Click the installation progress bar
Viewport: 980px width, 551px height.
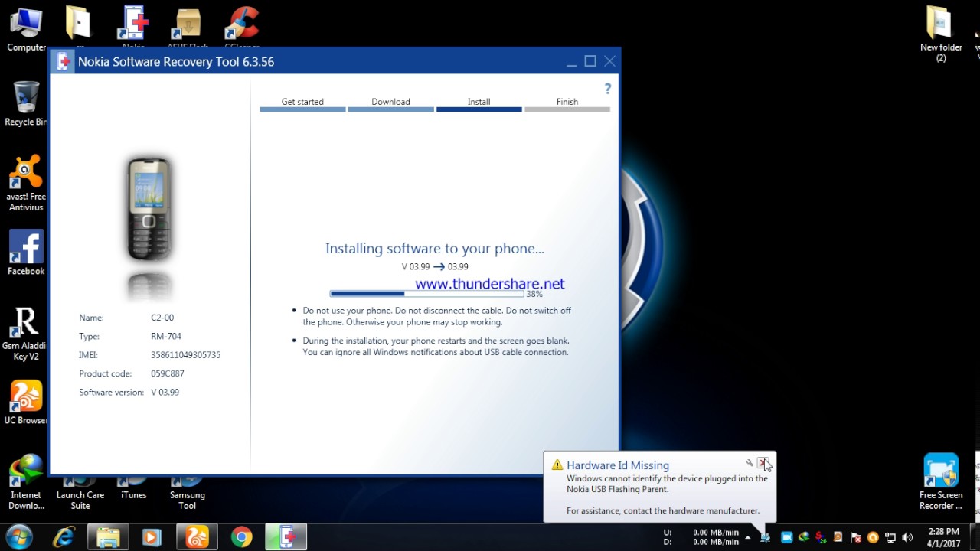click(x=427, y=294)
